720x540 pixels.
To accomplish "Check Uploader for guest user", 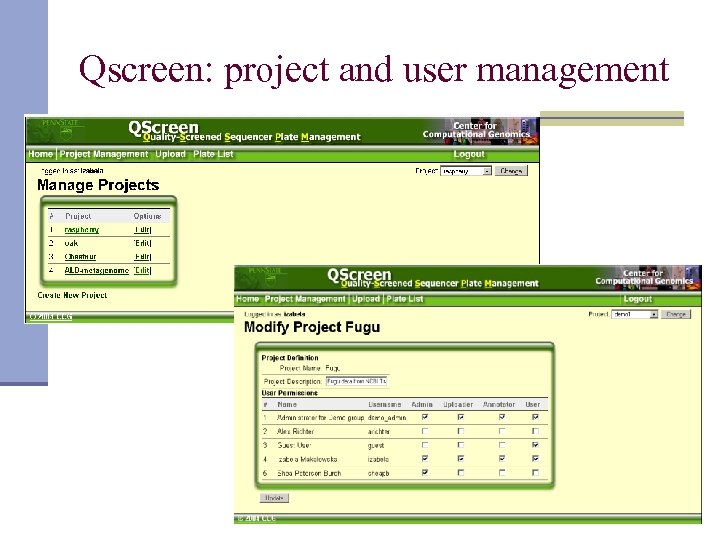I will (x=461, y=445).
